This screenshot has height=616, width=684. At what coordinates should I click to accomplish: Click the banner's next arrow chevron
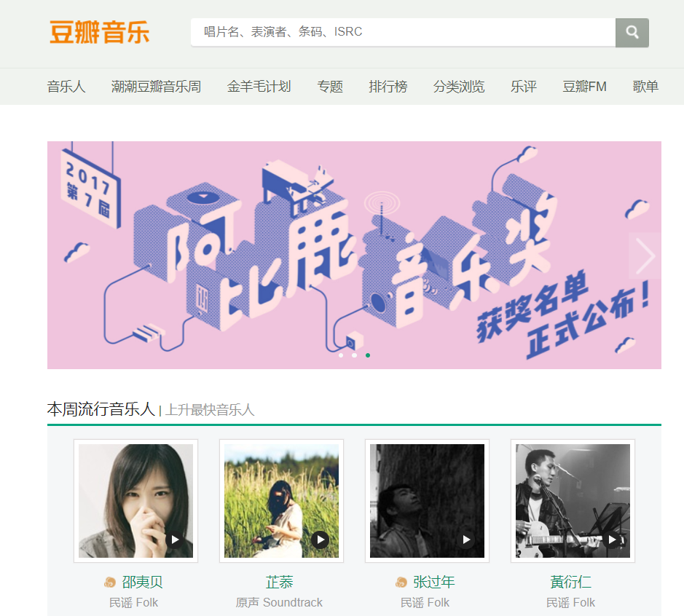[645, 256]
